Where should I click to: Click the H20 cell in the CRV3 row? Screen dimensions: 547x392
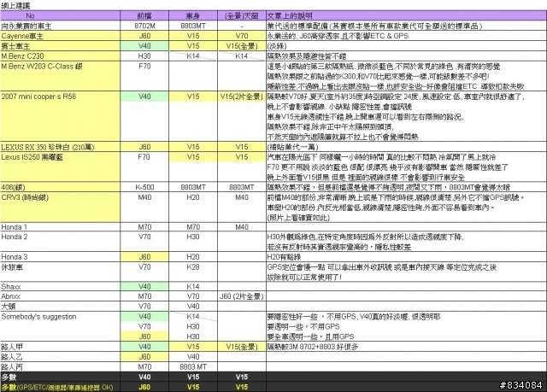click(x=193, y=197)
